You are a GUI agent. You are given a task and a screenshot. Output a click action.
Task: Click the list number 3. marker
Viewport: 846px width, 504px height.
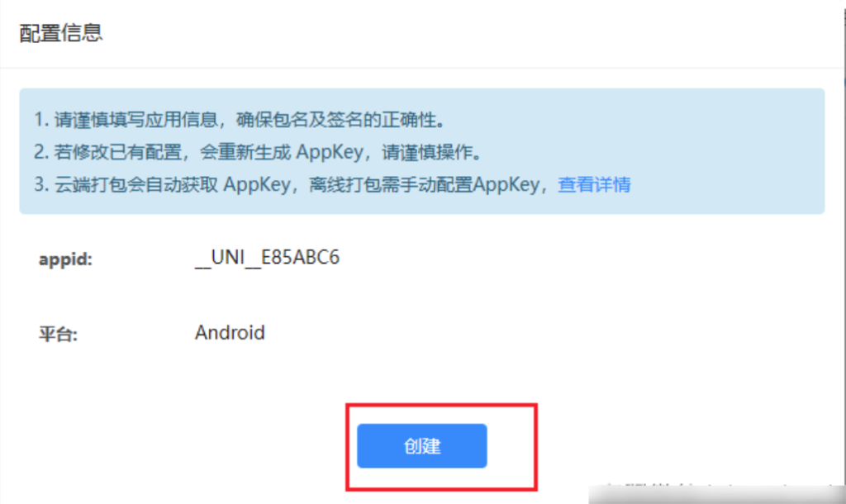[x=41, y=184]
